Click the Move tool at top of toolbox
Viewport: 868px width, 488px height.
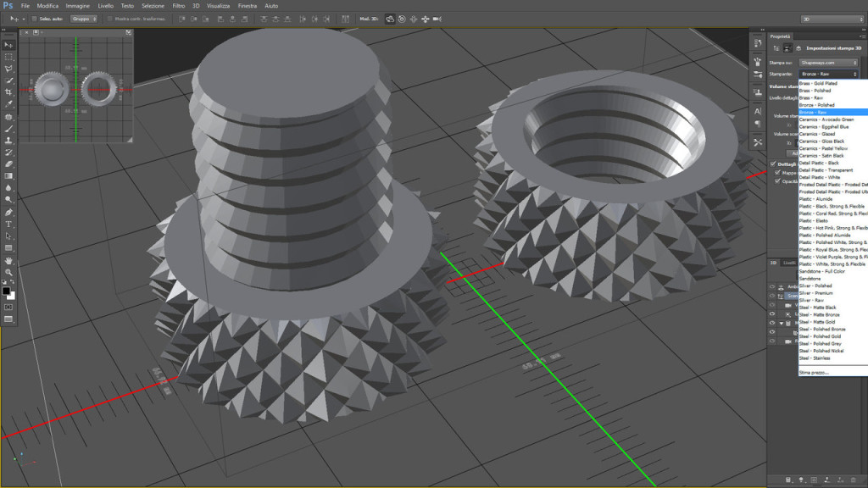pos(8,45)
